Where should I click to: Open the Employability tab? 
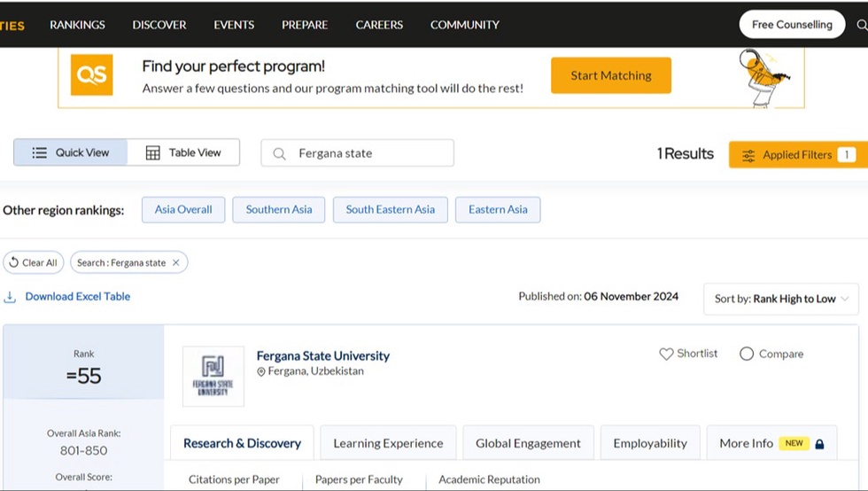pyautogui.click(x=650, y=443)
